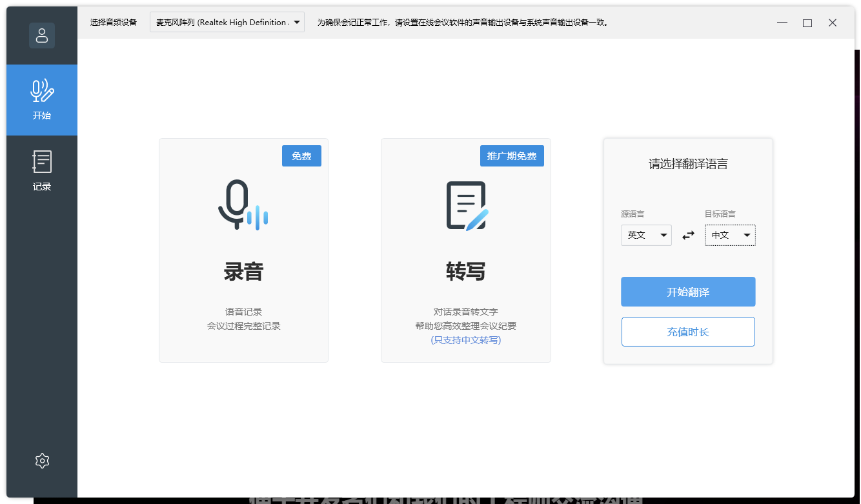Click the 免费 badge on the 录音 card
This screenshot has height=504, width=861.
301,156
